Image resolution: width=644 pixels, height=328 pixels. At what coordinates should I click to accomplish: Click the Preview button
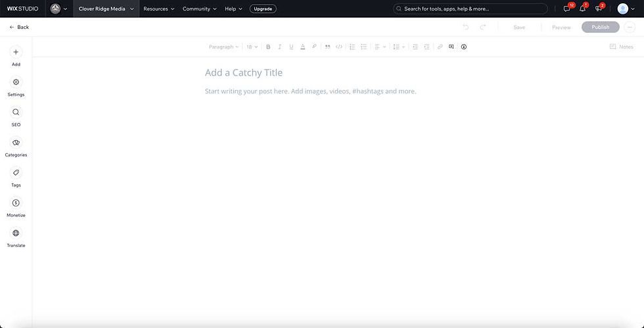point(561,27)
